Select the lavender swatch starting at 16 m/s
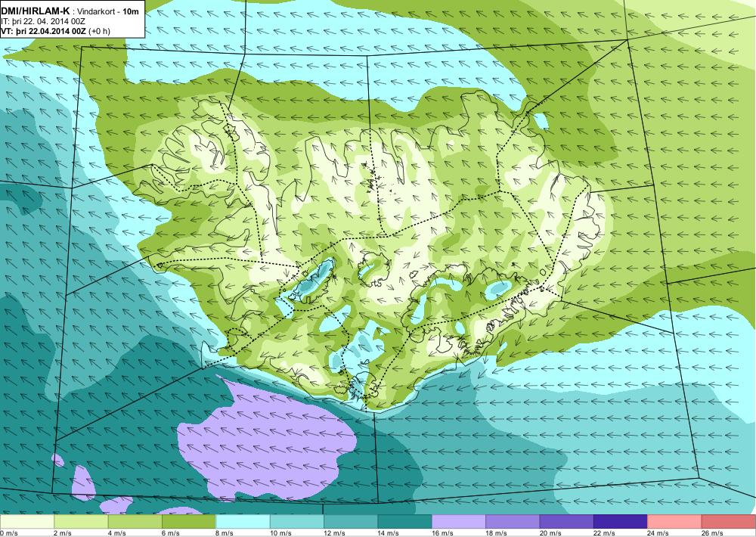756x537 pixels. click(459, 522)
